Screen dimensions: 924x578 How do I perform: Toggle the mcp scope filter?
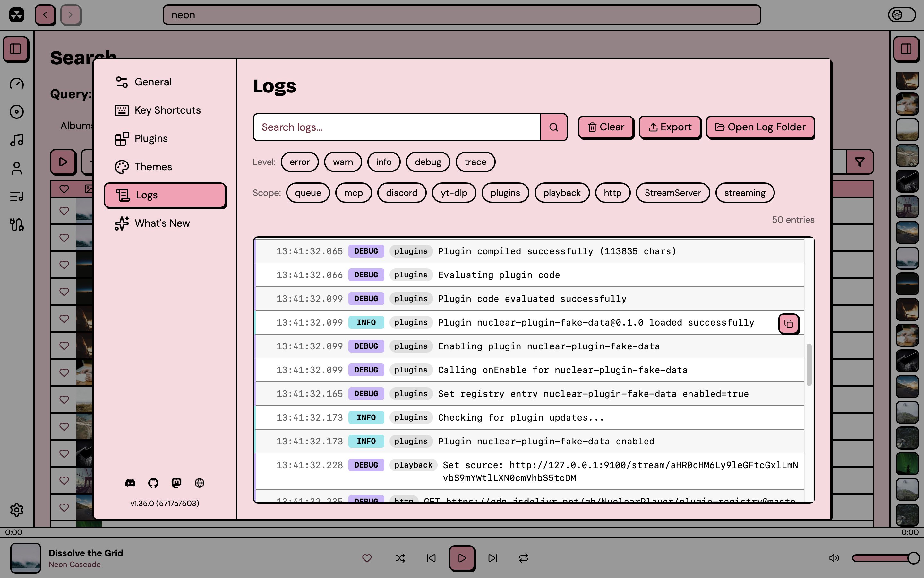pyautogui.click(x=353, y=193)
